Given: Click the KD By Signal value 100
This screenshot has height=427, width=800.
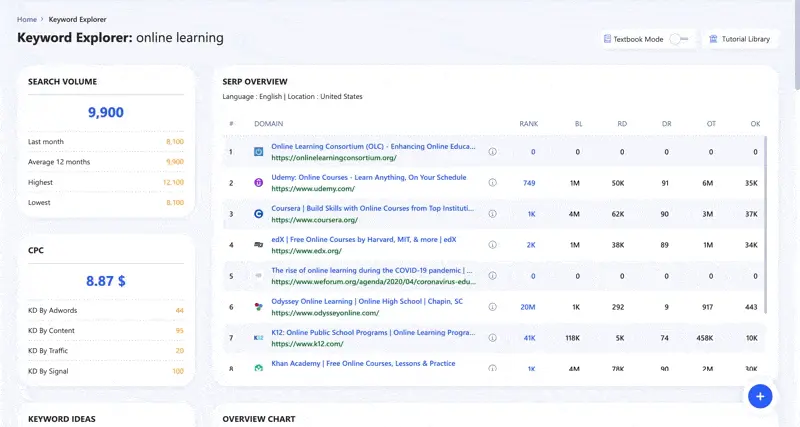Looking at the screenshot, I should [178, 371].
